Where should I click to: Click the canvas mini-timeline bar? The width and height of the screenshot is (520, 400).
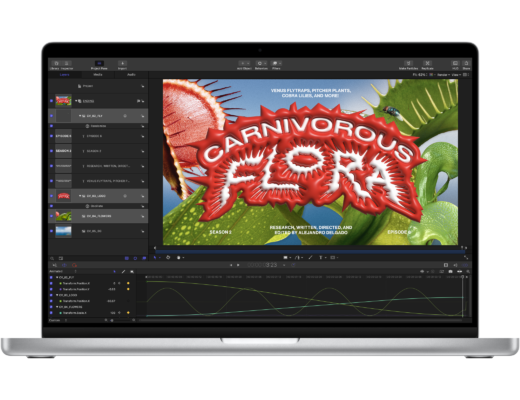pyautogui.click(x=309, y=252)
